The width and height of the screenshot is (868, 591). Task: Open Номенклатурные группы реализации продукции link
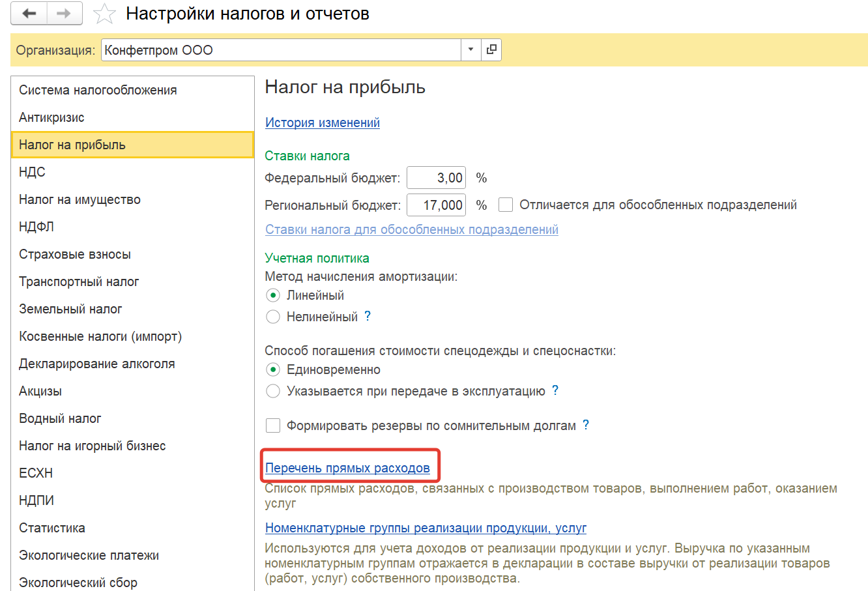coord(426,528)
